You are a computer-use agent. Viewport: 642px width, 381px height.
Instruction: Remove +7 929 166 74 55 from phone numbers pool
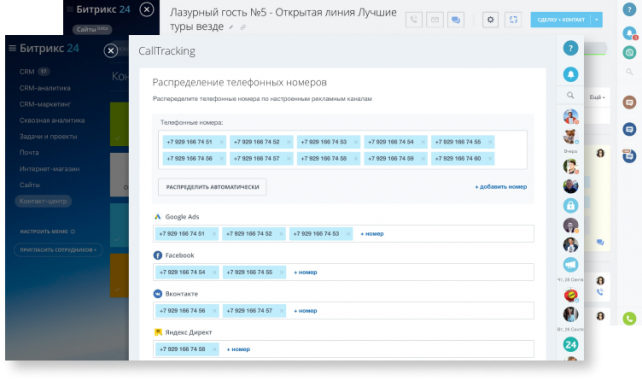(490, 142)
